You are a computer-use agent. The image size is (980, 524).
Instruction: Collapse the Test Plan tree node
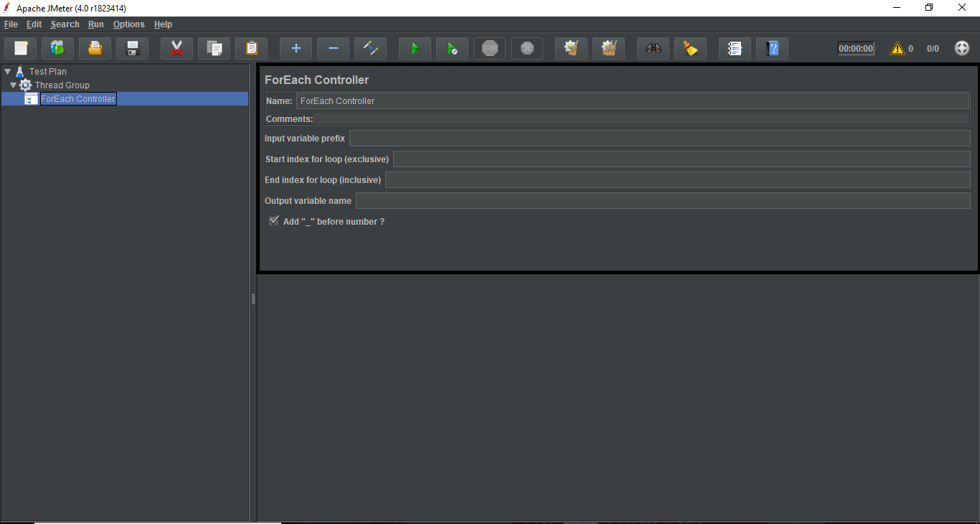pyautogui.click(x=7, y=72)
